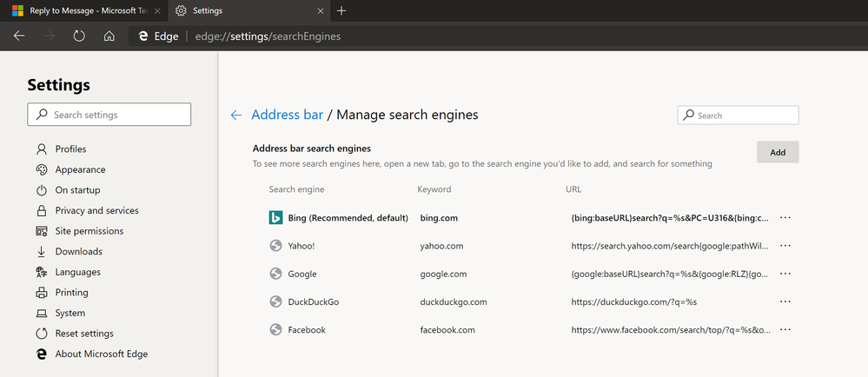Click the back arrow to Address bar

pyautogui.click(x=235, y=115)
